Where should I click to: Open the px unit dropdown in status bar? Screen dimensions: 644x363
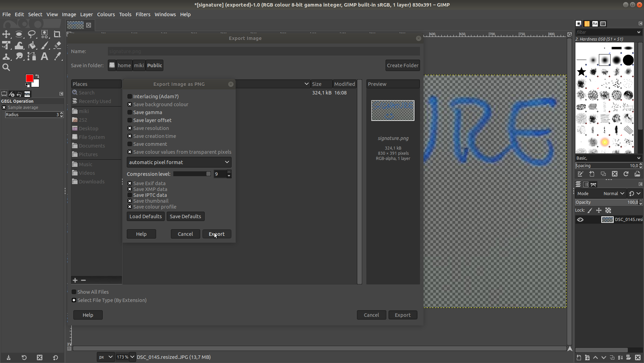click(106, 357)
